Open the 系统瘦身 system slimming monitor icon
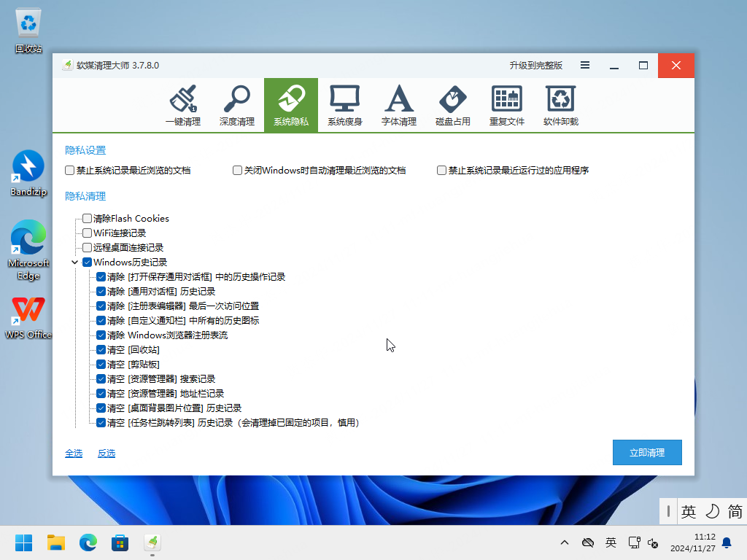Viewport: 747px width, 560px height. [x=345, y=105]
